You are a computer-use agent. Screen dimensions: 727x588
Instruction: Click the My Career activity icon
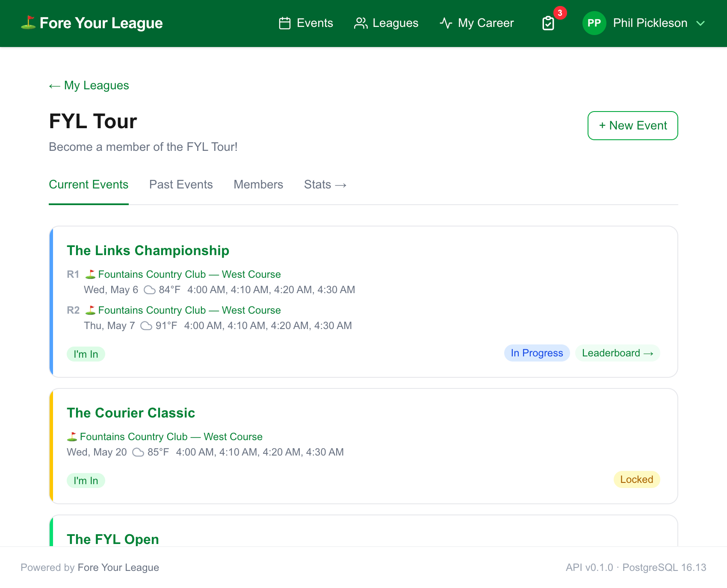pos(446,23)
